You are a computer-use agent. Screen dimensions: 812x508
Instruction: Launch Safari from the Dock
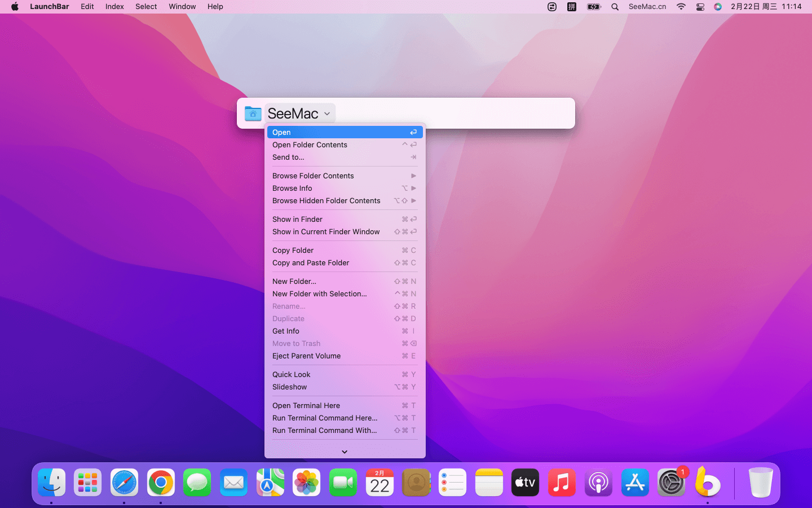(124, 483)
